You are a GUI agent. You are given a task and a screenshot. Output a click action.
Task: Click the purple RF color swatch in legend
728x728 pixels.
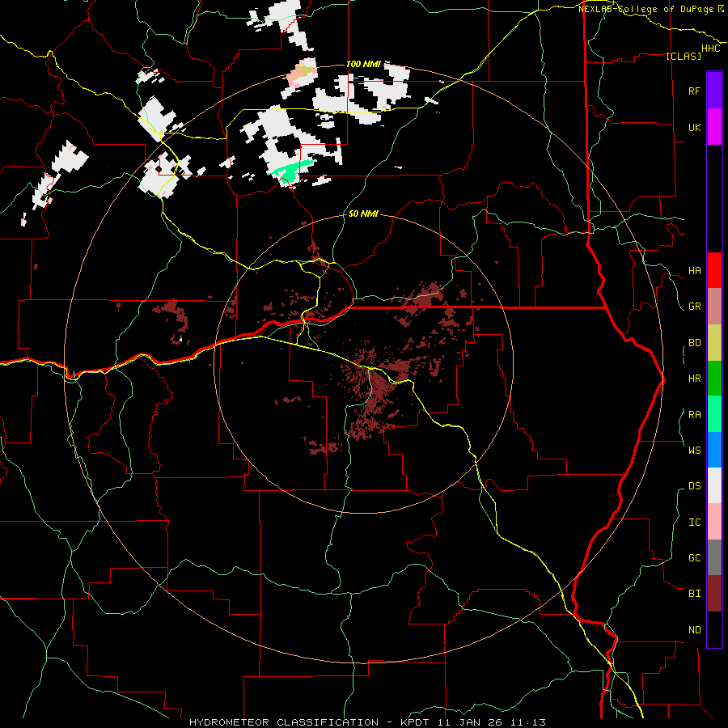tap(714, 91)
